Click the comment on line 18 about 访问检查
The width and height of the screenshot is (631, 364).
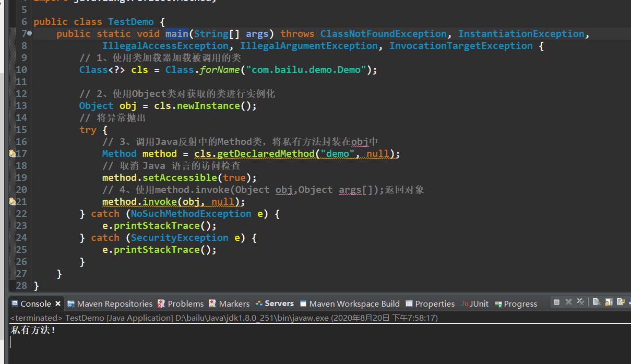click(x=172, y=166)
